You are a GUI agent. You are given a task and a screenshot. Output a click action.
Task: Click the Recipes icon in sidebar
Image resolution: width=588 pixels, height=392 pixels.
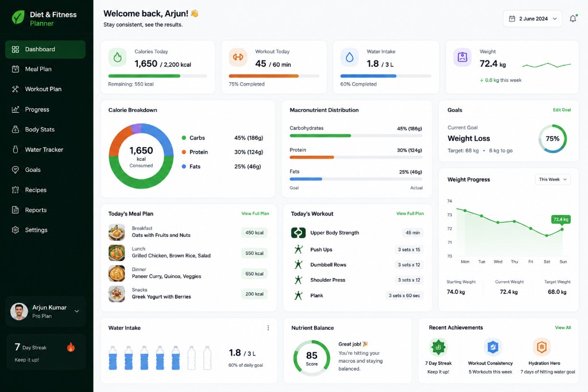coord(16,190)
